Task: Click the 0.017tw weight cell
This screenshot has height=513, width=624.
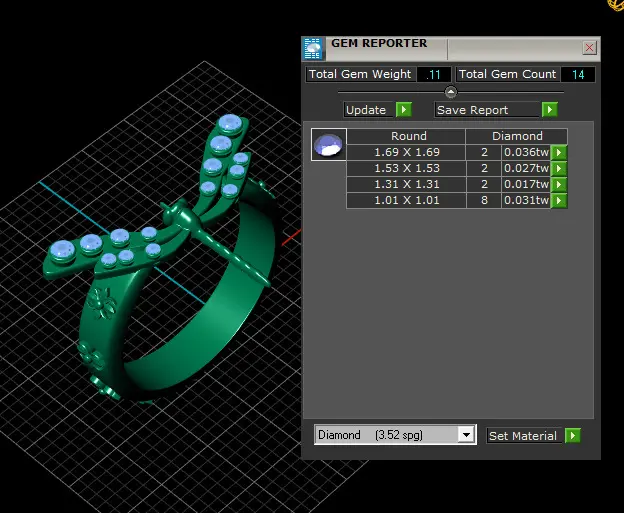Action: 526,184
